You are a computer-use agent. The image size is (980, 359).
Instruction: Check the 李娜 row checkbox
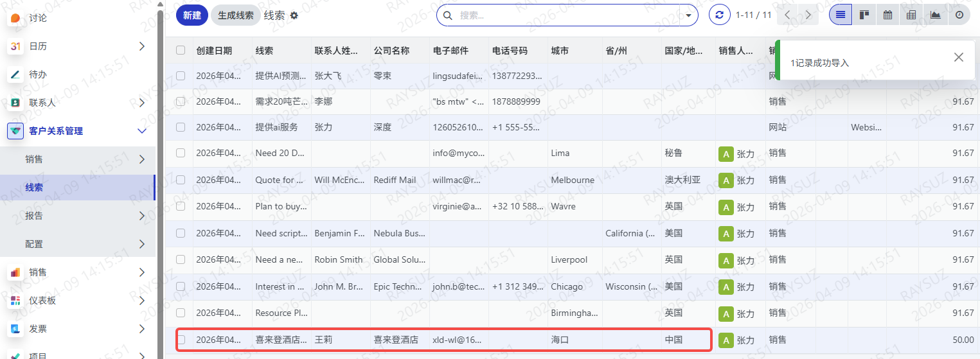pos(181,101)
